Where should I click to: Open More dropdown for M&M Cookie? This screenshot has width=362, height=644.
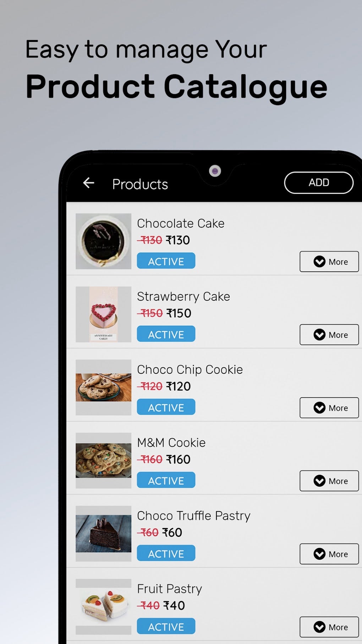pyautogui.click(x=329, y=481)
